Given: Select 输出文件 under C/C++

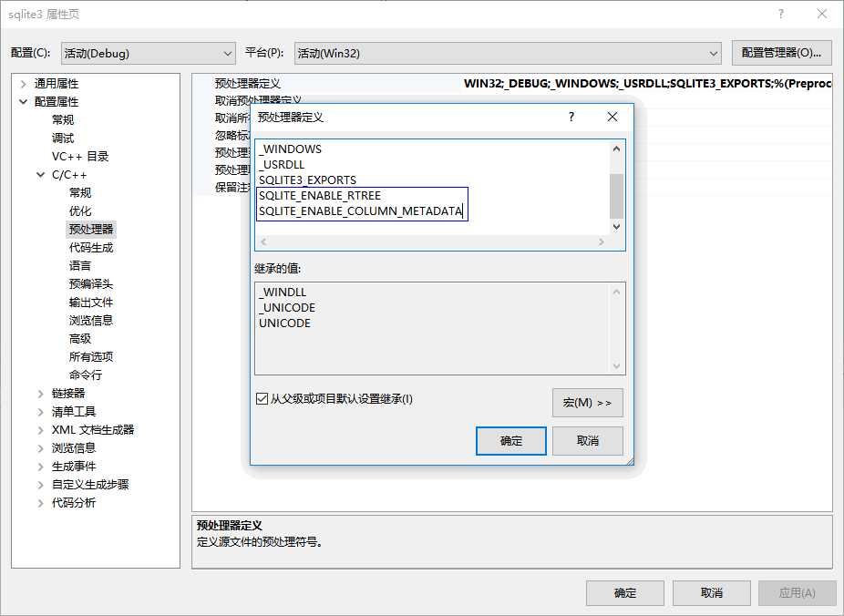Looking at the screenshot, I should click(x=91, y=303).
